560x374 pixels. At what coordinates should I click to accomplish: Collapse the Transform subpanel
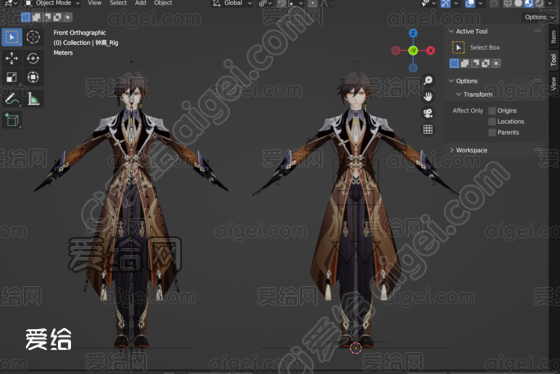pyautogui.click(x=459, y=94)
